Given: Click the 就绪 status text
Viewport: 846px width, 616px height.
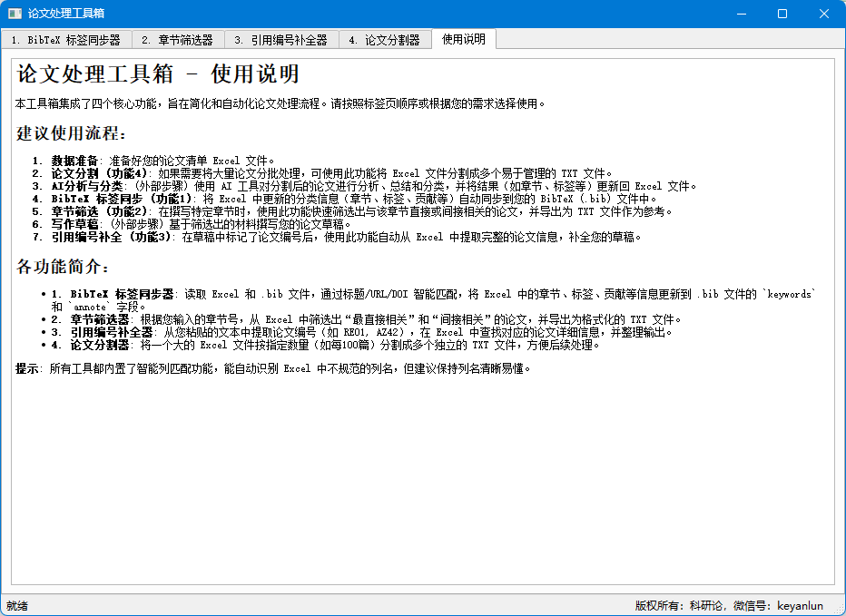Looking at the screenshot, I should (x=17, y=605).
